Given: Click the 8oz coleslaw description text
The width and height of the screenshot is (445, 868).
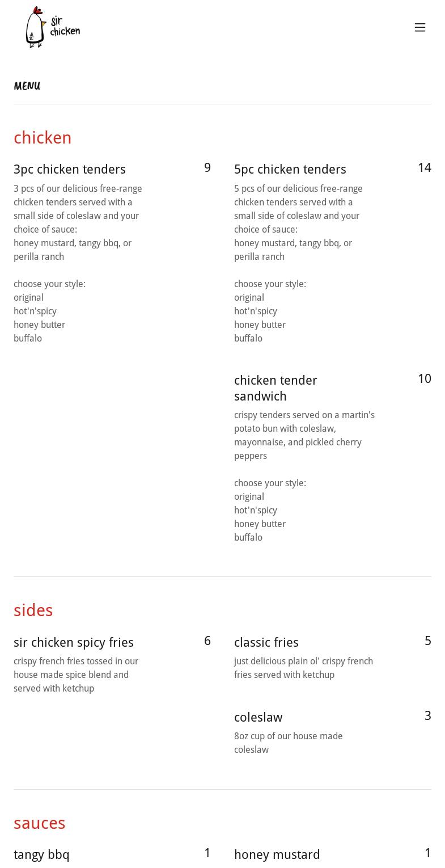Looking at the screenshot, I should pyautogui.click(x=288, y=743).
